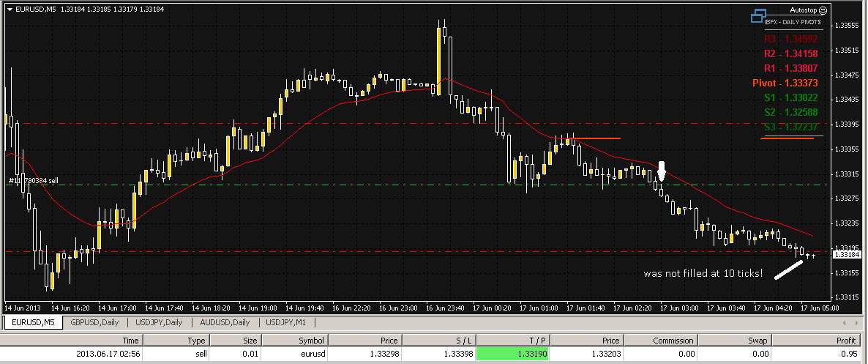Select the open price cell 1.33298
Screen dimensions: 868x364
pyautogui.click(x=365, y=354)
